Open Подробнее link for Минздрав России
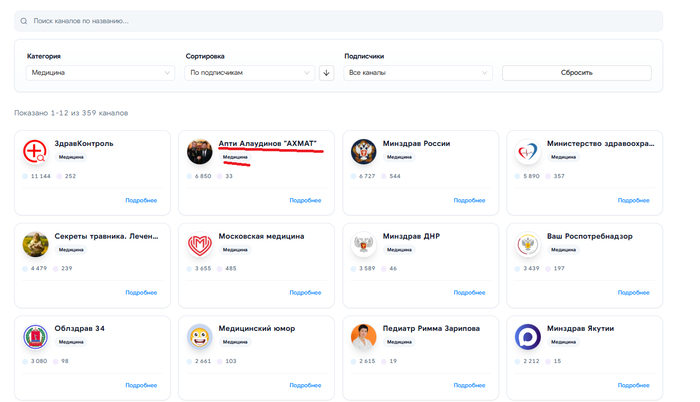Image resolution: width=700 pixels, height=402 pixels. click(x=469, y=201)
